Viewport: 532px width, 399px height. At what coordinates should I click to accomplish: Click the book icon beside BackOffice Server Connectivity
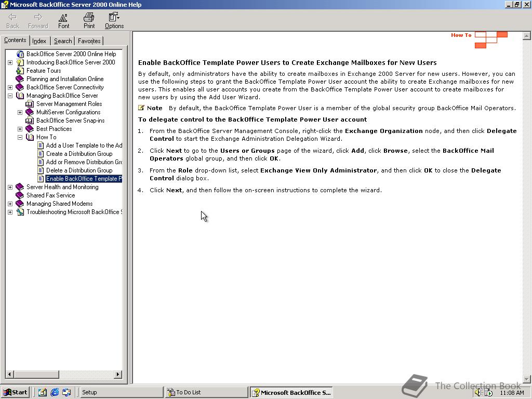(20, 87)
